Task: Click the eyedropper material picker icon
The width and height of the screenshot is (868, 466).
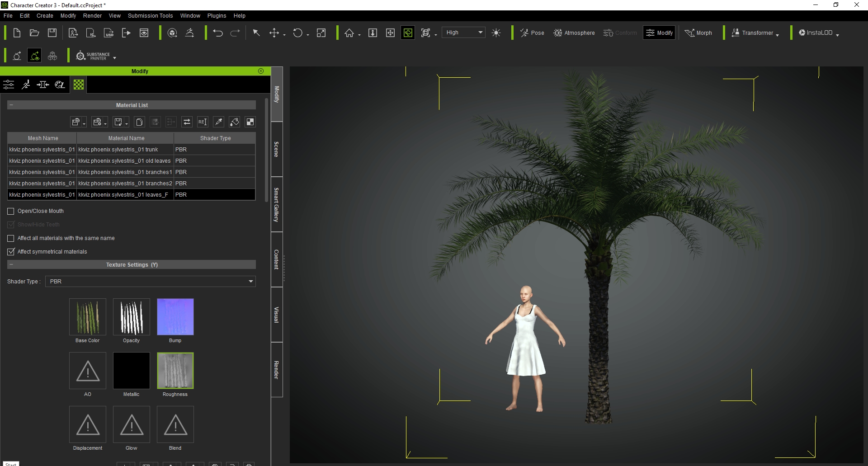Action: click(x=218, y=122)
